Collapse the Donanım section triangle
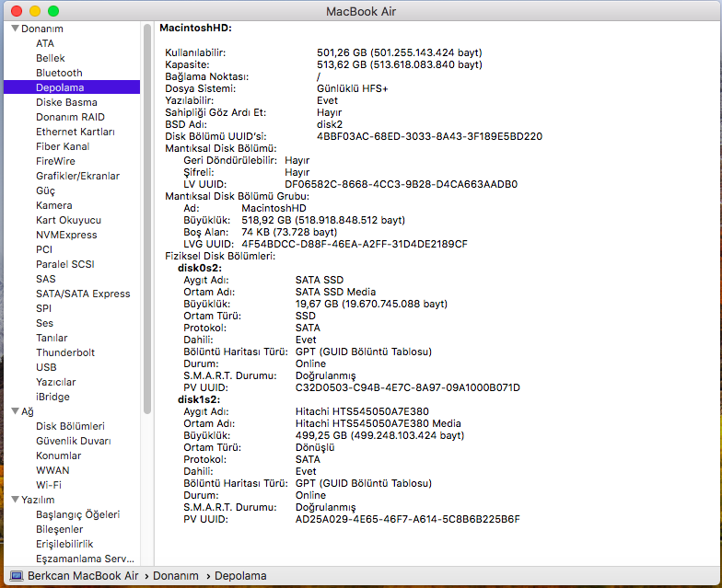Viewport: 722px width, 588px height. tap(15, 29)
